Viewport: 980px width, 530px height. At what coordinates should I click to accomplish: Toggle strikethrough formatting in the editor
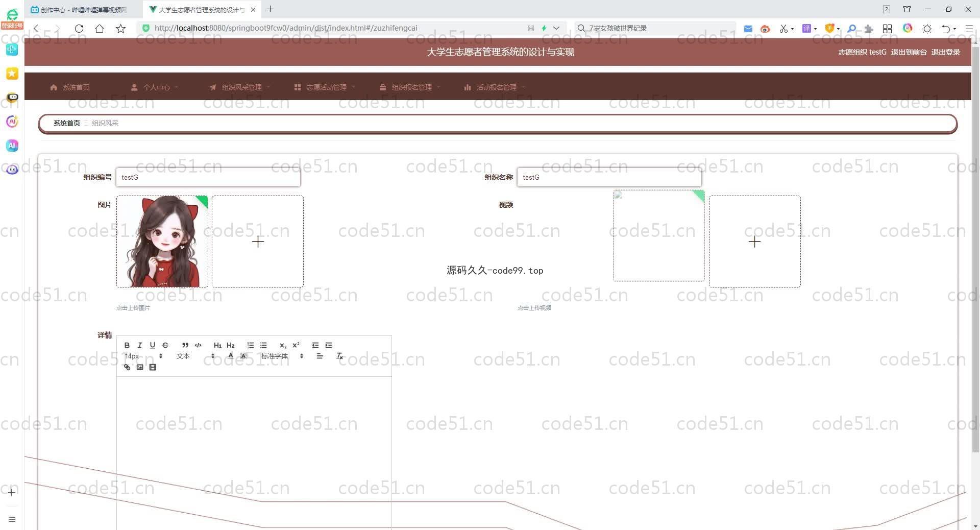click(165, 345)
